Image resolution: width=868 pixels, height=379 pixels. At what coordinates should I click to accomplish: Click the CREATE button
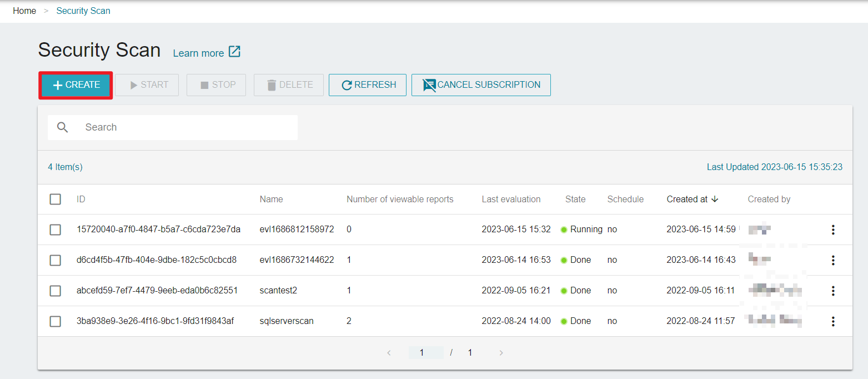point(76,85)
